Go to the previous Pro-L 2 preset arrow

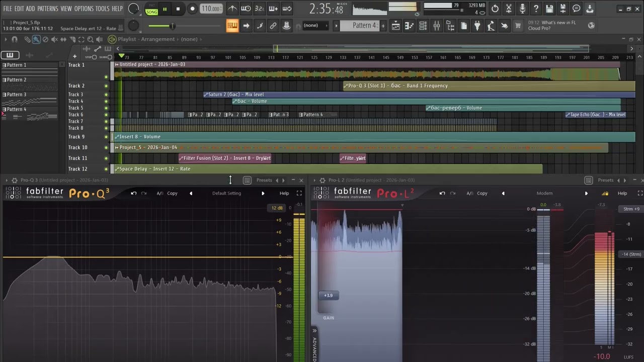[x=503, y=193]
